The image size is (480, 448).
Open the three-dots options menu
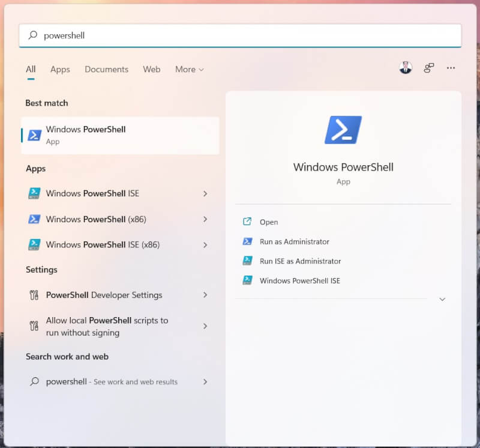(x=451, y=68)
